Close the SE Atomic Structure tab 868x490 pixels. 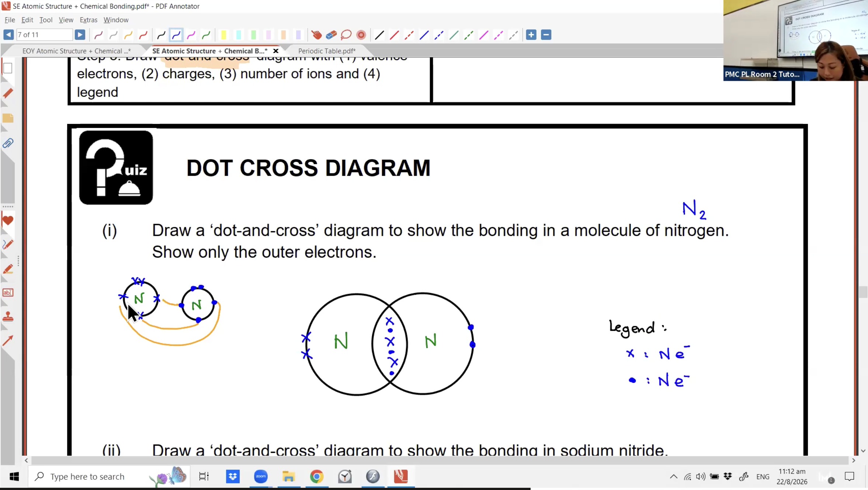[275, 51]
